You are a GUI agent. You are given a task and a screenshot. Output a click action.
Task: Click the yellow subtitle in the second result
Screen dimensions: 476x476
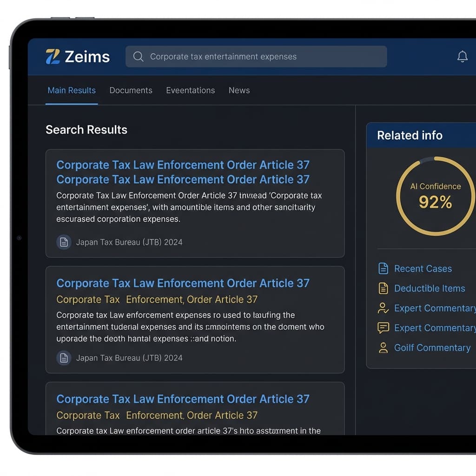coord(157,299)
